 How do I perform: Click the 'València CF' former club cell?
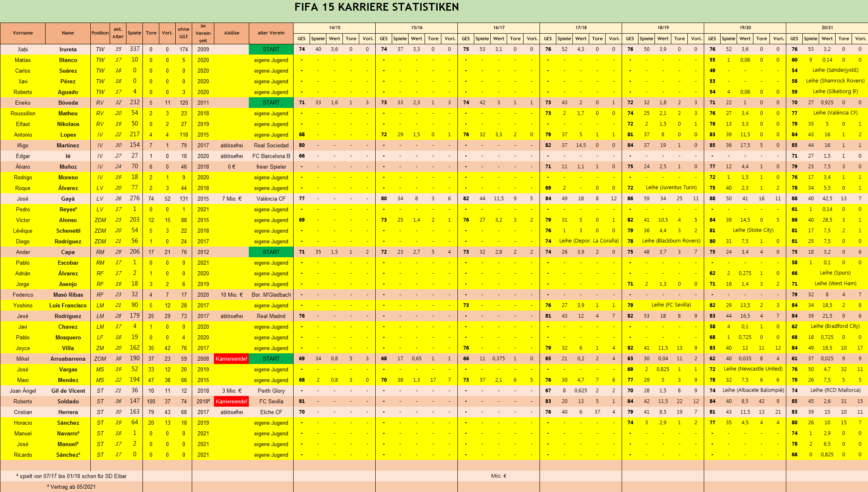(x=271, y=199)
